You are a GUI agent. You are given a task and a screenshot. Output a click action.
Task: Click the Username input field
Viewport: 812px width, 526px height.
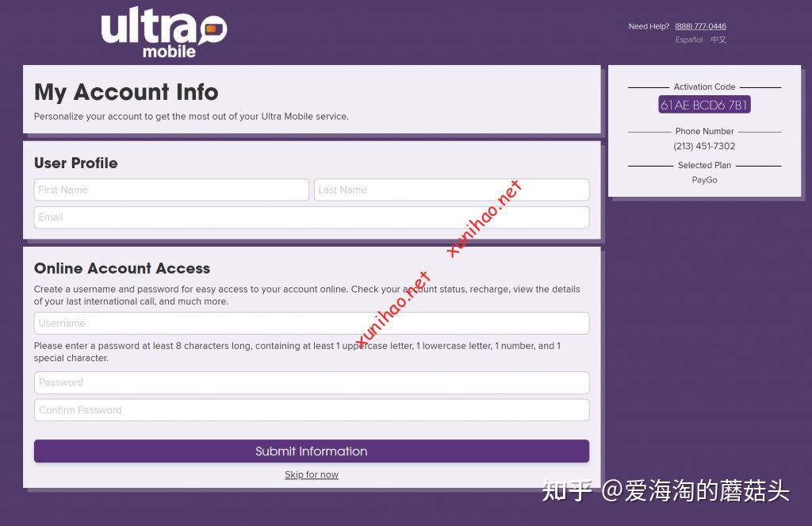[x=312, y=323]
